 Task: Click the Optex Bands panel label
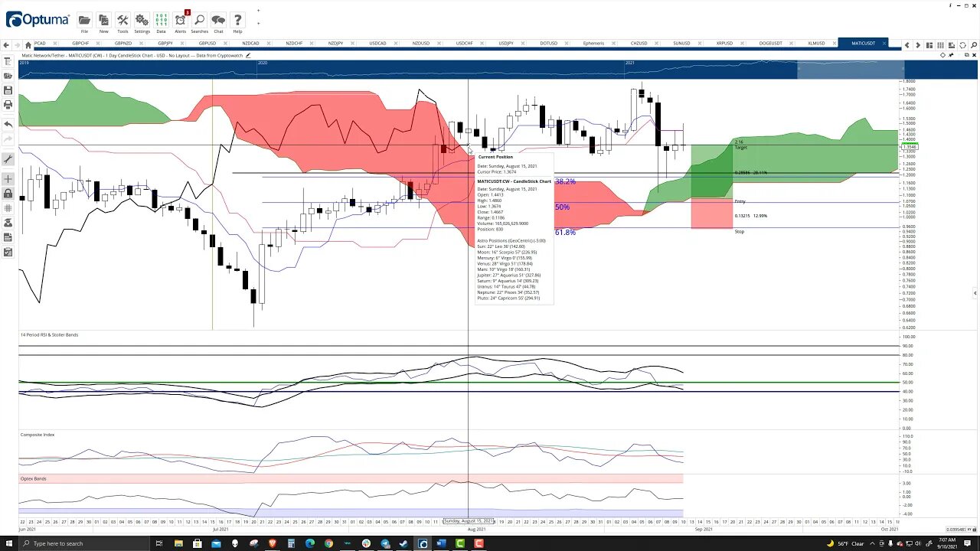(33, 478)
